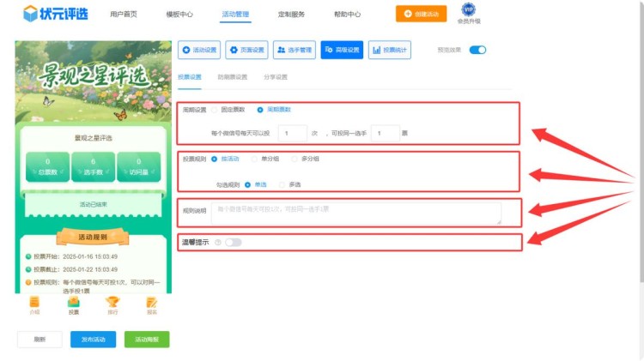Click the help icon beside 温馨提示
This screenshot has height=361, width=644.
pyautogui.click(x=218, y=243)
